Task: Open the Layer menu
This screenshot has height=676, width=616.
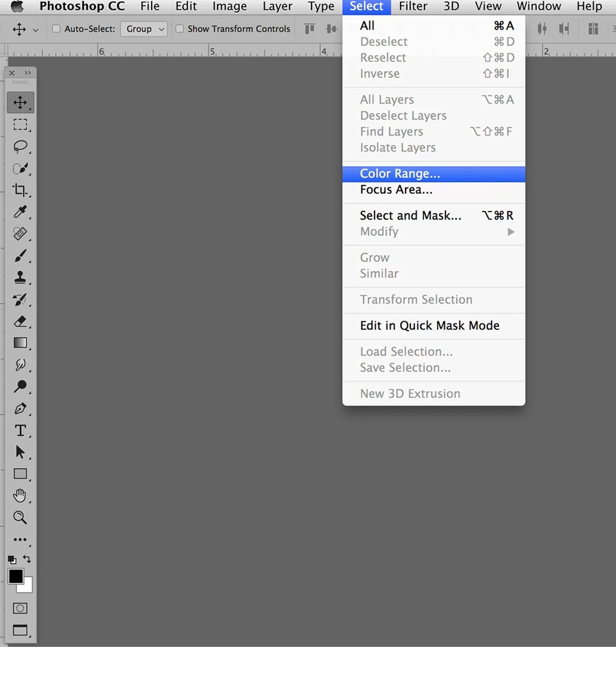Action: [x=277, y=6]
